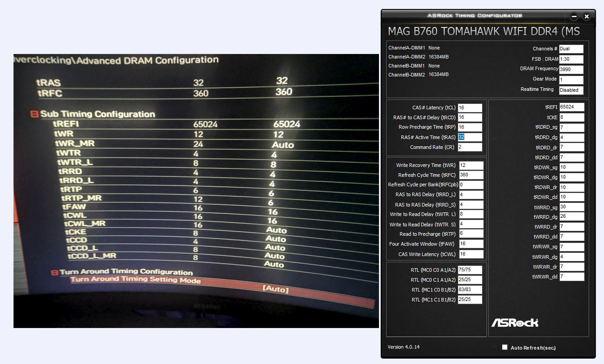Image resolution: width=604 pixels, height=364 pixels.
Task: Click the tRDWR_dd value field
Action: [572, 197]
